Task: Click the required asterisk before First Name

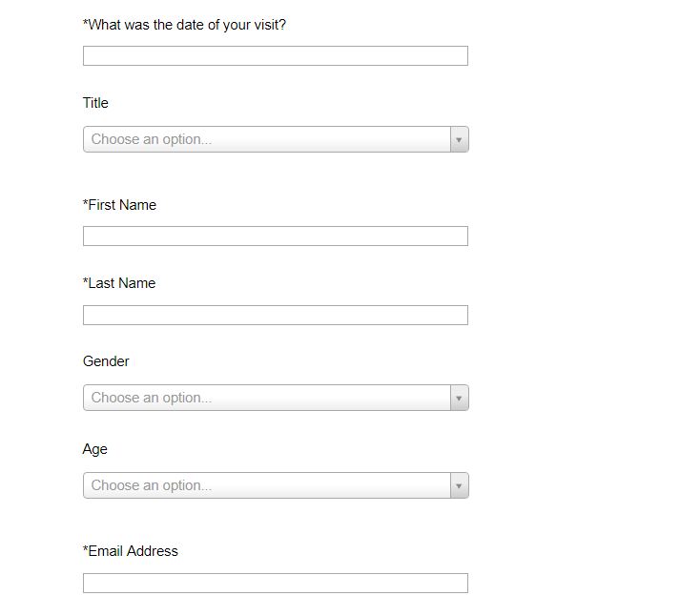Action: (86, 204)
